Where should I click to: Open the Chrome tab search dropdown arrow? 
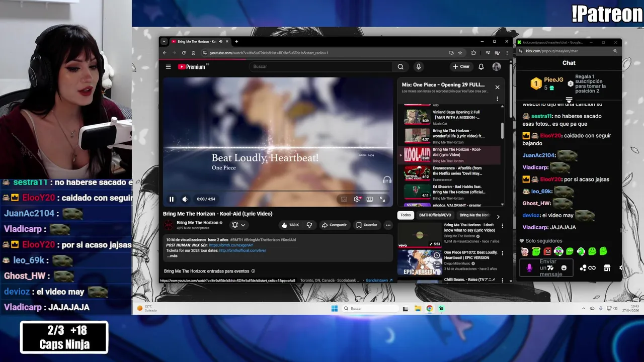tap(164, 42)
